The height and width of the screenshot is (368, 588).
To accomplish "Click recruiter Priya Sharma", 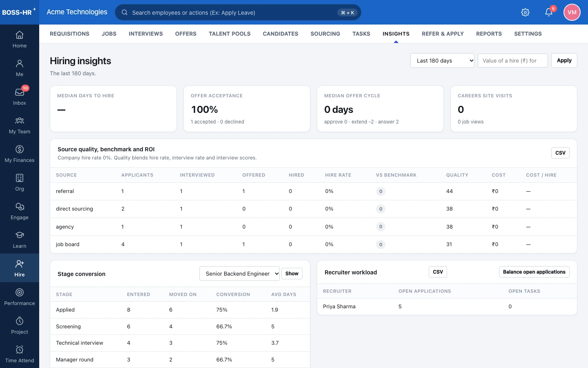I will tap(339, 307).
